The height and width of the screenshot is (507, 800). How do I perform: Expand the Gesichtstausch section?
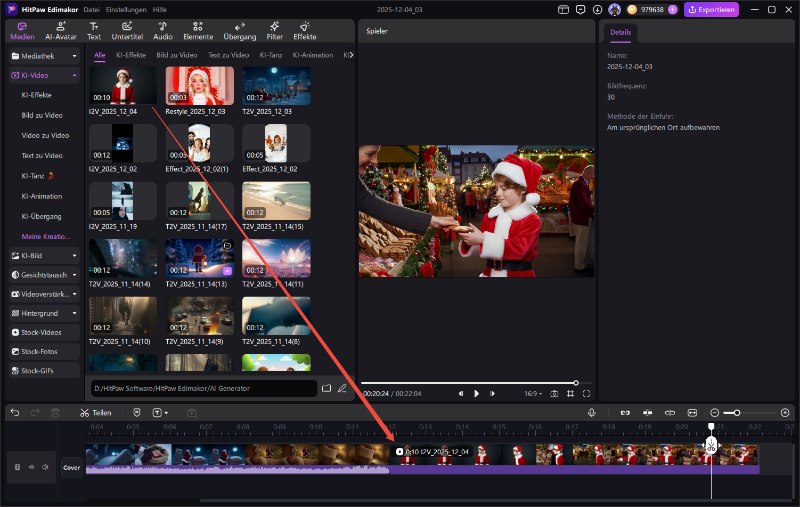point(44,275)
